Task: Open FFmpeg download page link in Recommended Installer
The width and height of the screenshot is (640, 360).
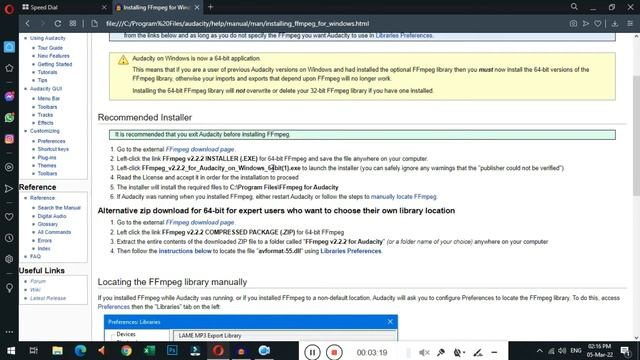Action: click(x=200, y=149)
